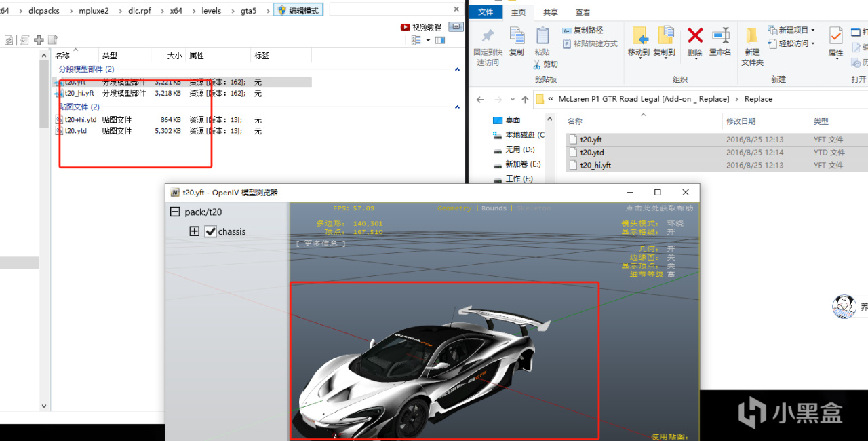Viewport: 868px width, 441px height.
Task: Open OpenIV view style dropdown arrow
Action: click(x=428, y=40)
